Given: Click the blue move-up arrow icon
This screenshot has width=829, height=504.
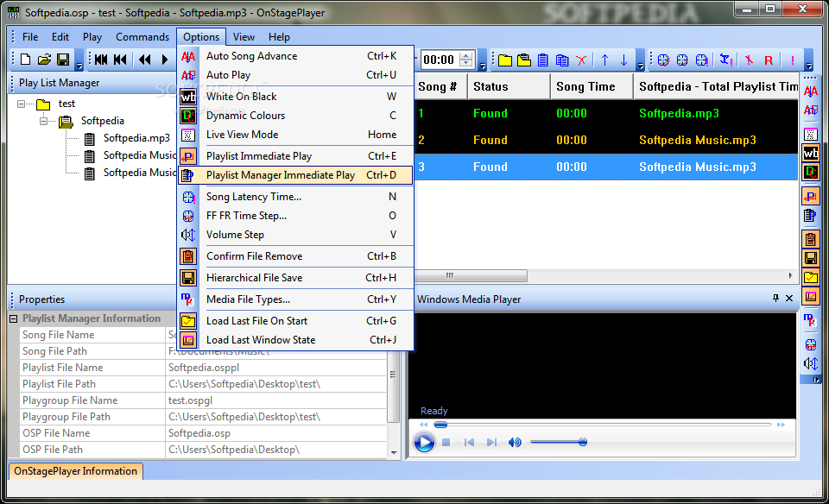Looking at the screenshot, I should (604, 60).
